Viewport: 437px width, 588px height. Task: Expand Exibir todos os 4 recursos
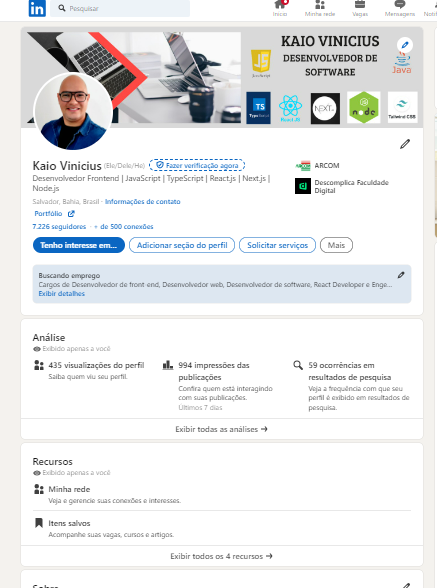tap(222, 556)
